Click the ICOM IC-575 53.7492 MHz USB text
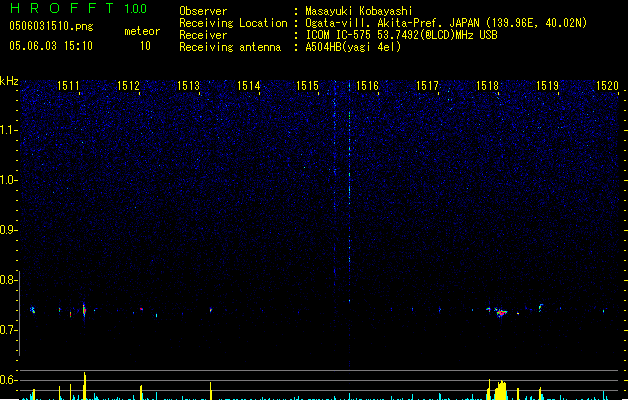Image resolution: width=629 pixels, height=400 pixels. point(402,35)
